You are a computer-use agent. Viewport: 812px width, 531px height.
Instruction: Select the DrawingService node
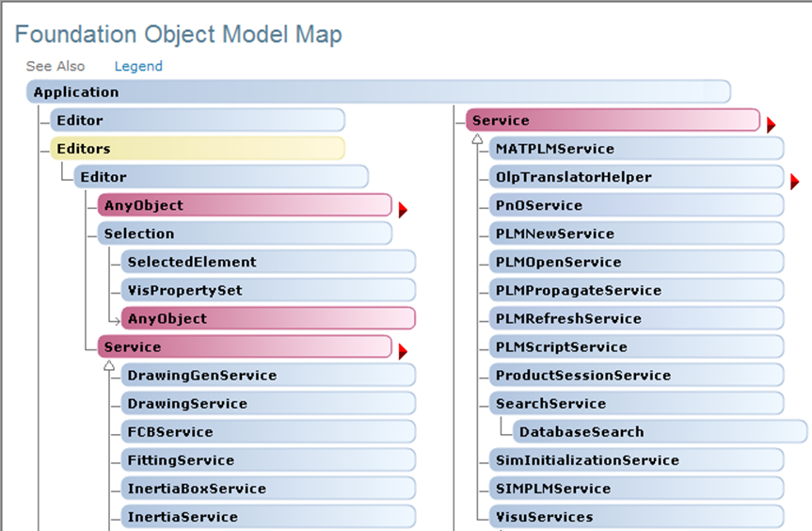pyautogui.click(x=268, y=404)
